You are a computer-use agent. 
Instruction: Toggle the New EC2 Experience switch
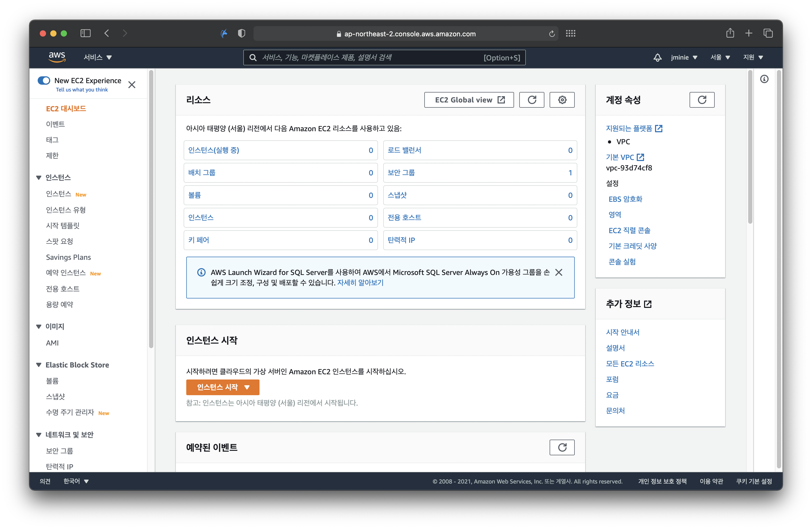[44, 80]
